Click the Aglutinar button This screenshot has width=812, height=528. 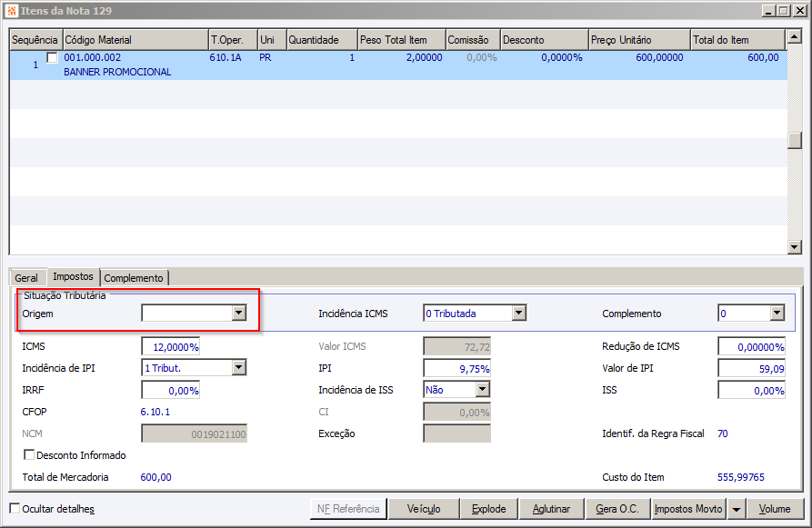pos(552,509)
